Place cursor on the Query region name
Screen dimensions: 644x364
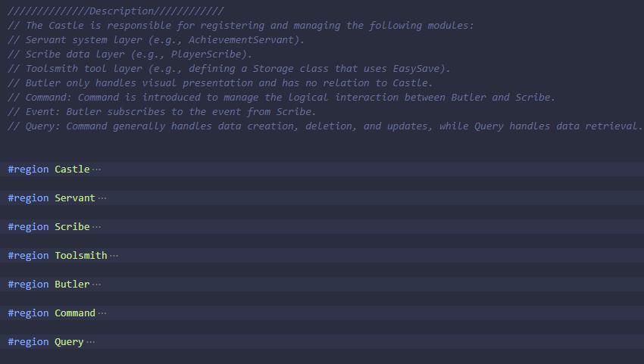[69, 342]
